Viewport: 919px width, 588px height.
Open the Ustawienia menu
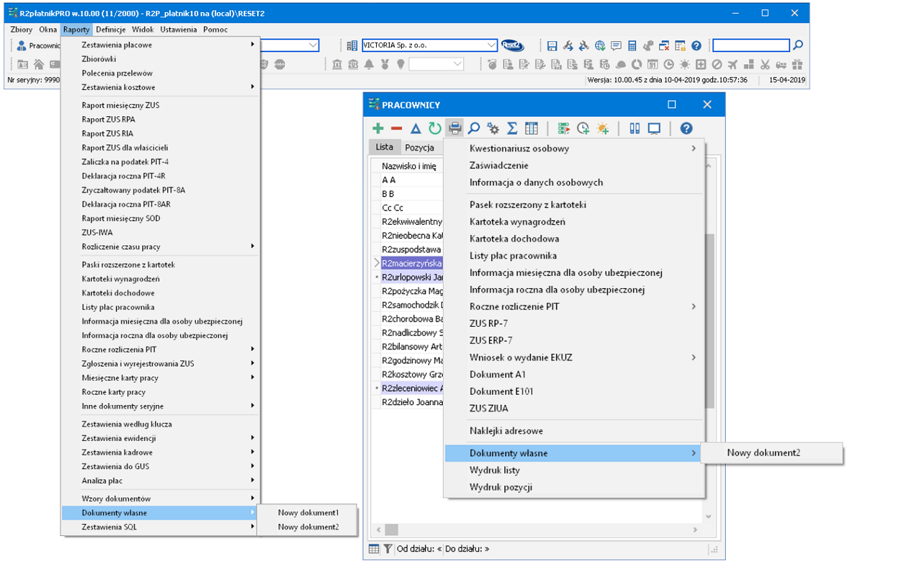pyautogui.click(x=179, y=30)
